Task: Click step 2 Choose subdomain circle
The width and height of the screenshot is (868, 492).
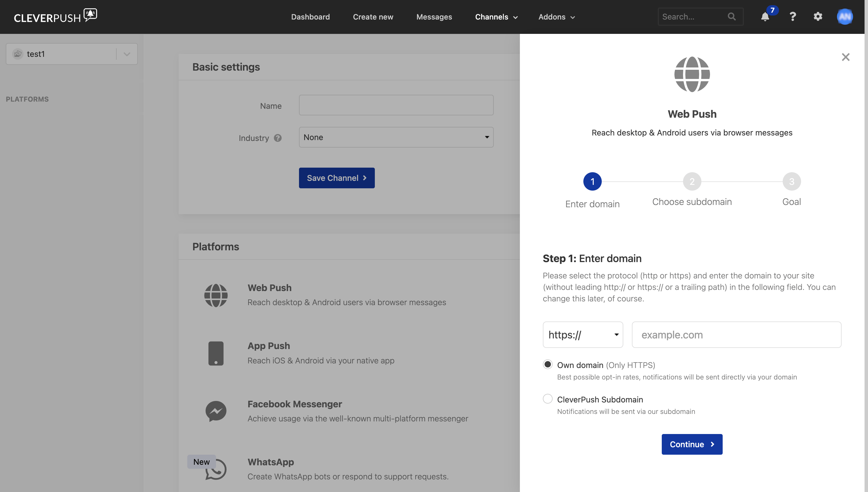Action: (692, 181)
